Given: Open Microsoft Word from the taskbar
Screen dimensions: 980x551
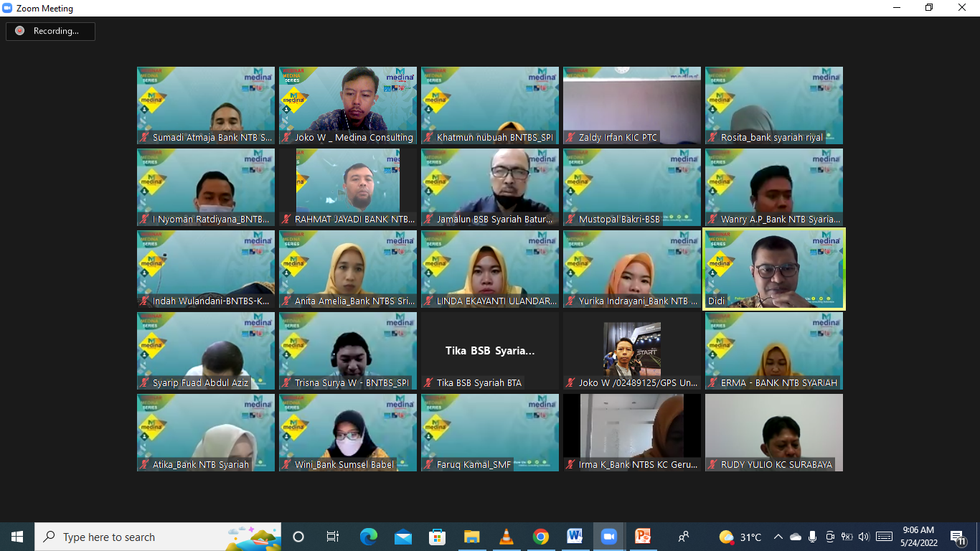Looking at the screenshot, I should click(x=574, y=537).
